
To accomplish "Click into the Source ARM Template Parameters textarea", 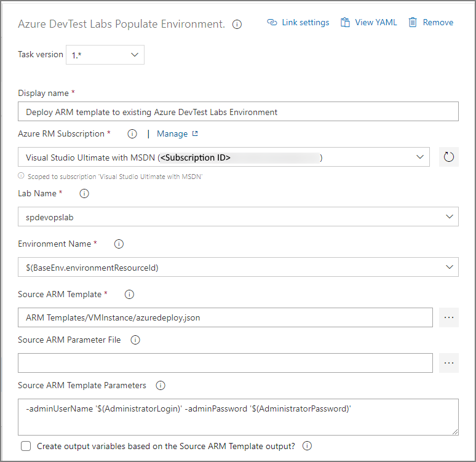I will click(238, 417).
